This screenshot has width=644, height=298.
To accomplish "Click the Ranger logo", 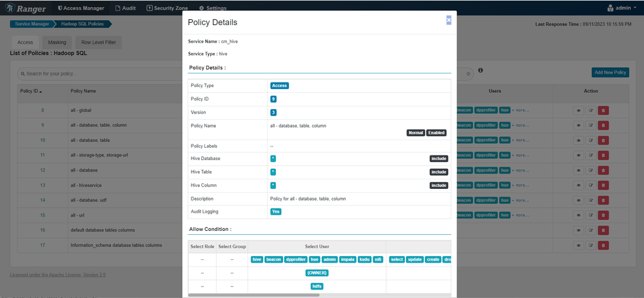I will (26, 8).
